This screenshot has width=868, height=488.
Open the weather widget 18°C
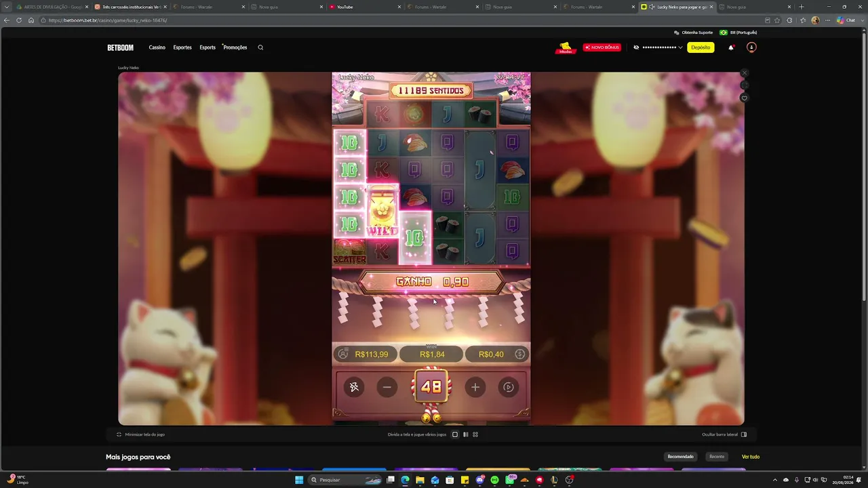click(16, 480)
